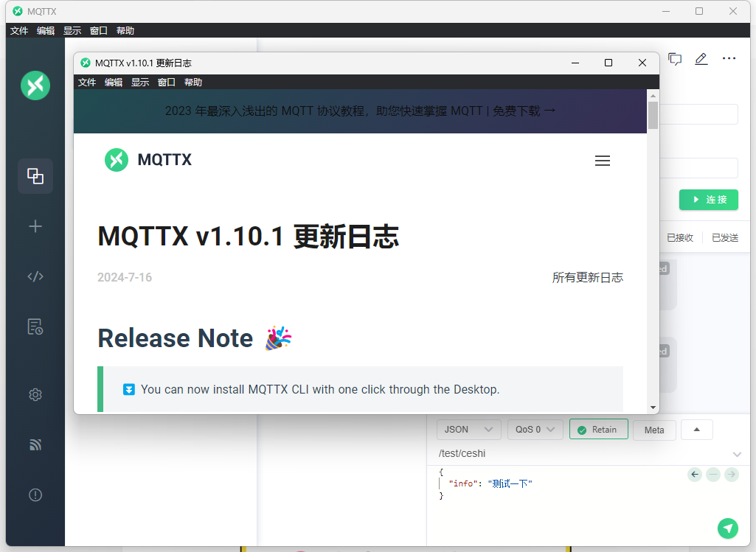Open the Script editor icon in the sidebar
This screenshot has width=756, height=552.
click(35, 276)
